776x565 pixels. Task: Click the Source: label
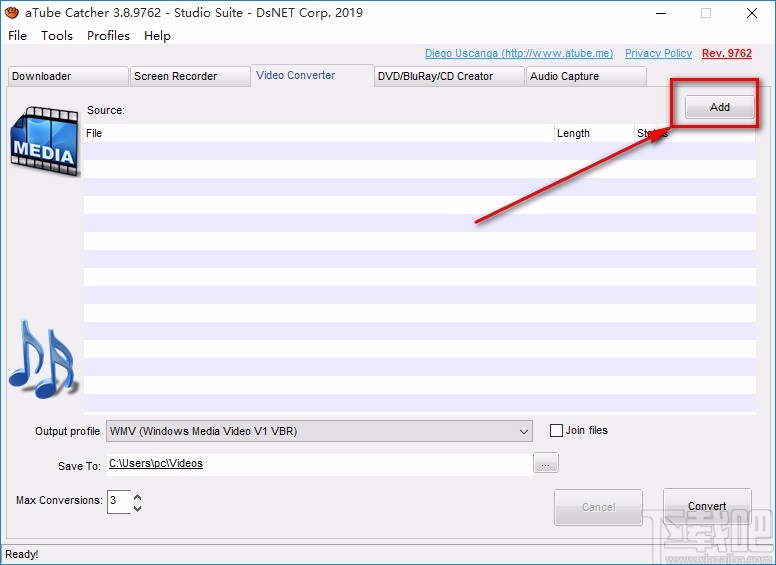tap(106, 110)
